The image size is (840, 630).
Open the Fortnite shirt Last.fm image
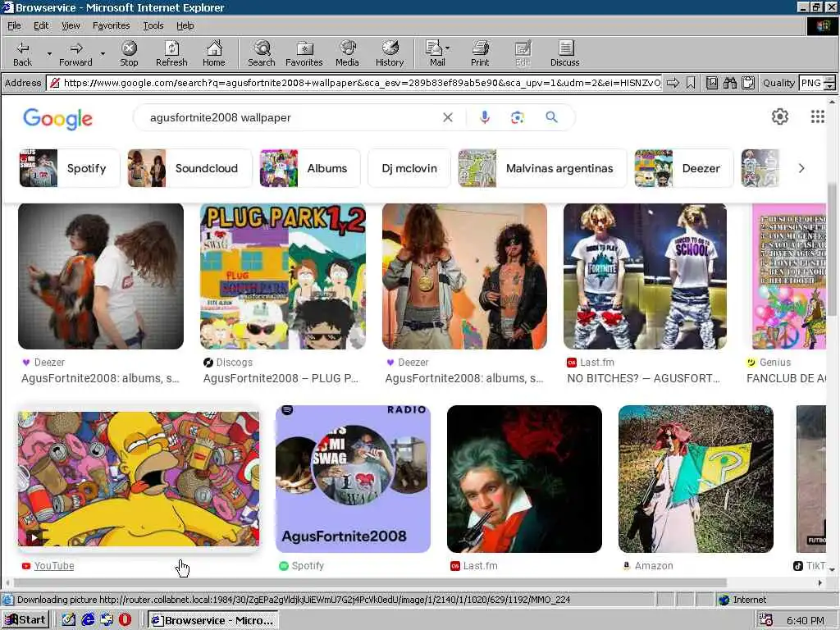[645, 276]
